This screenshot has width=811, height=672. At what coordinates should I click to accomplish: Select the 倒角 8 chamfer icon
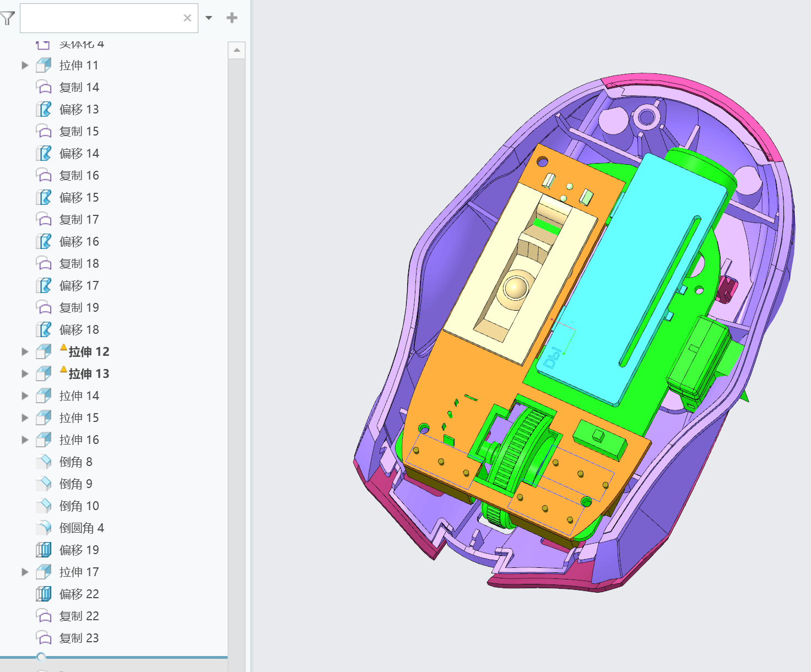(44, 462)
